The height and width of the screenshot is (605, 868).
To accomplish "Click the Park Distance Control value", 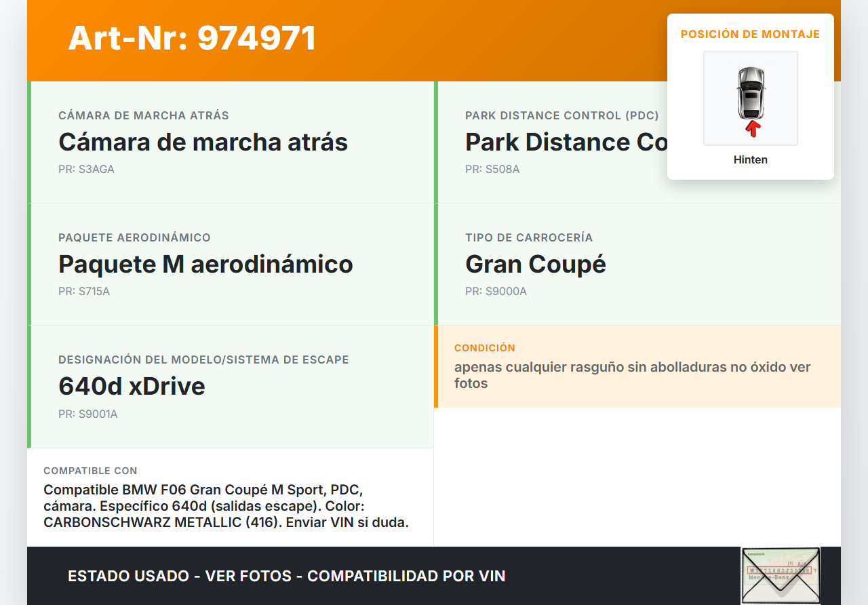I will click(566, 142).
